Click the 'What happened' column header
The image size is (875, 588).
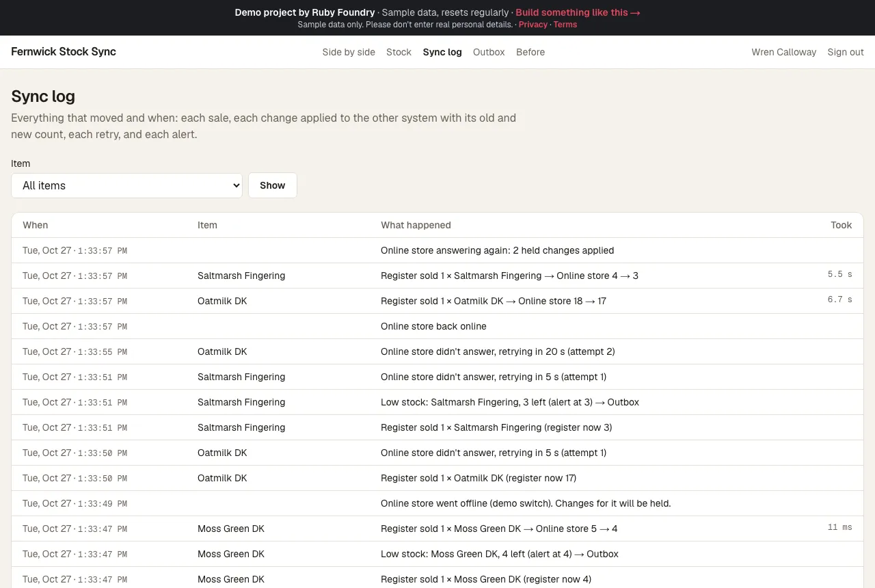[416, 225]
